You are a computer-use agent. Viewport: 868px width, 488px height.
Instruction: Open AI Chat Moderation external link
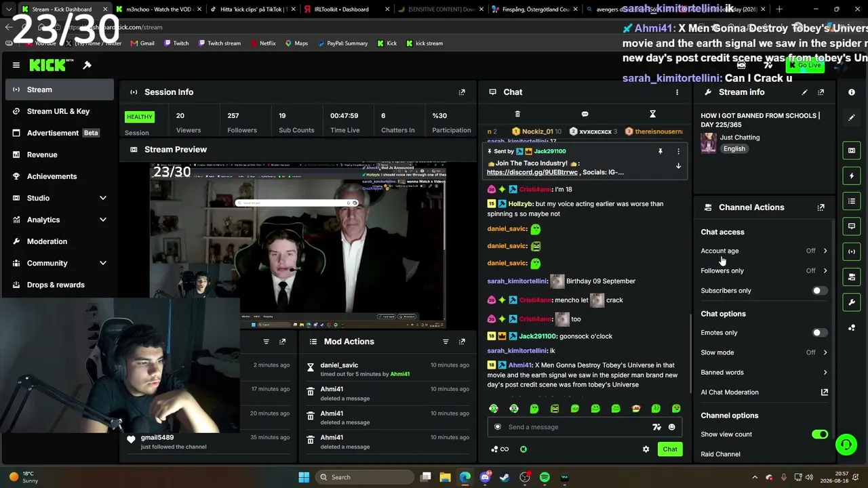pyautogui.click(x=825, y=392)
